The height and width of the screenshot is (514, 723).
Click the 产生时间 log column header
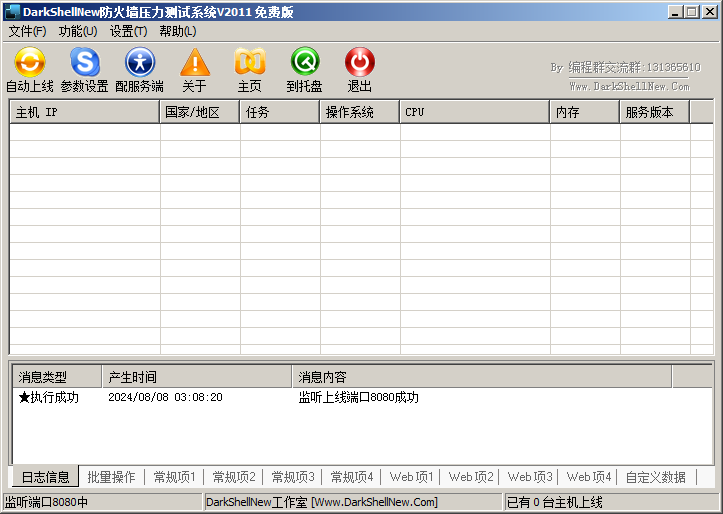(x=197, y=377)
